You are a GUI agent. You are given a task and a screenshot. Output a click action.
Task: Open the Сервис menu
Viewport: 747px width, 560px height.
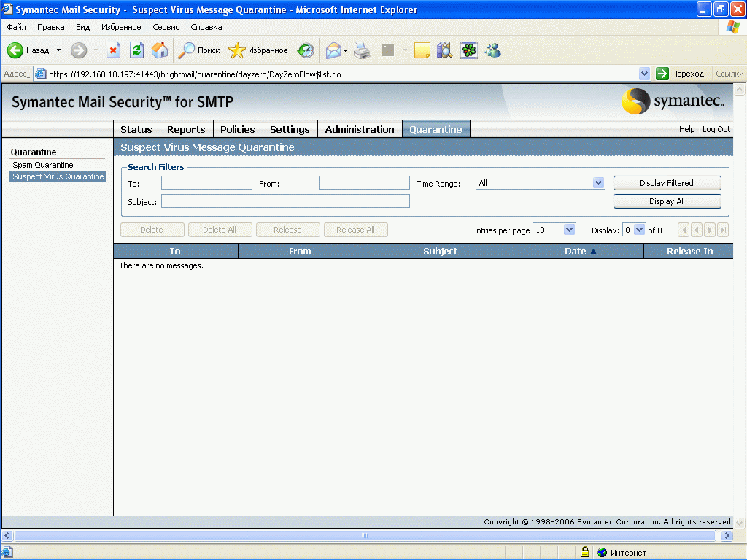[166, 27]
